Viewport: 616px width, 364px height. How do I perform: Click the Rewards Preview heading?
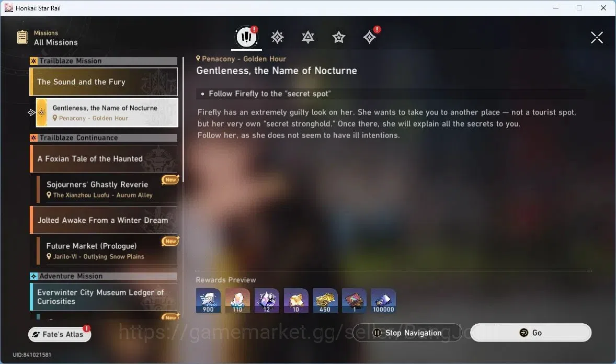[x=226, y=280]
